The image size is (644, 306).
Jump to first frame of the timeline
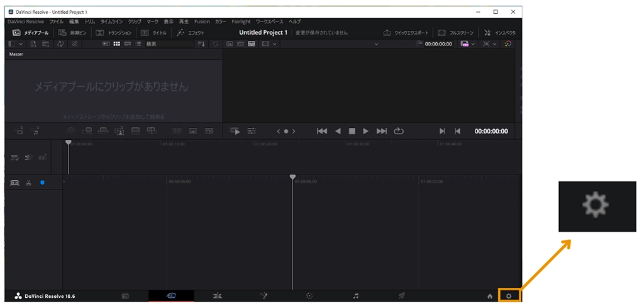pos(322,131)
